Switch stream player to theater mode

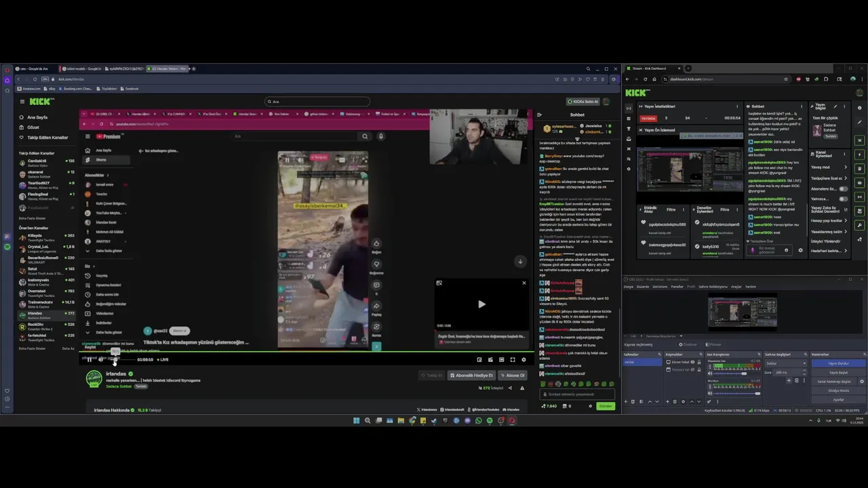tap(502, 360)
